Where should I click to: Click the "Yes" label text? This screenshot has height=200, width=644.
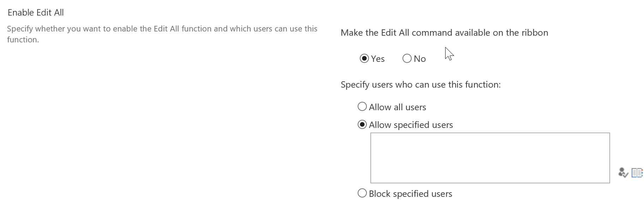tap(378, 59)
